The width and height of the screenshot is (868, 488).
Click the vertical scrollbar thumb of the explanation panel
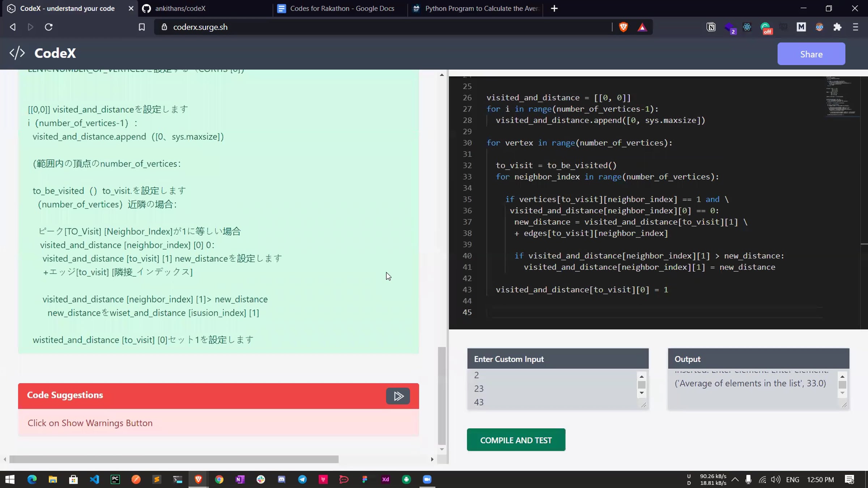point(442,396)
